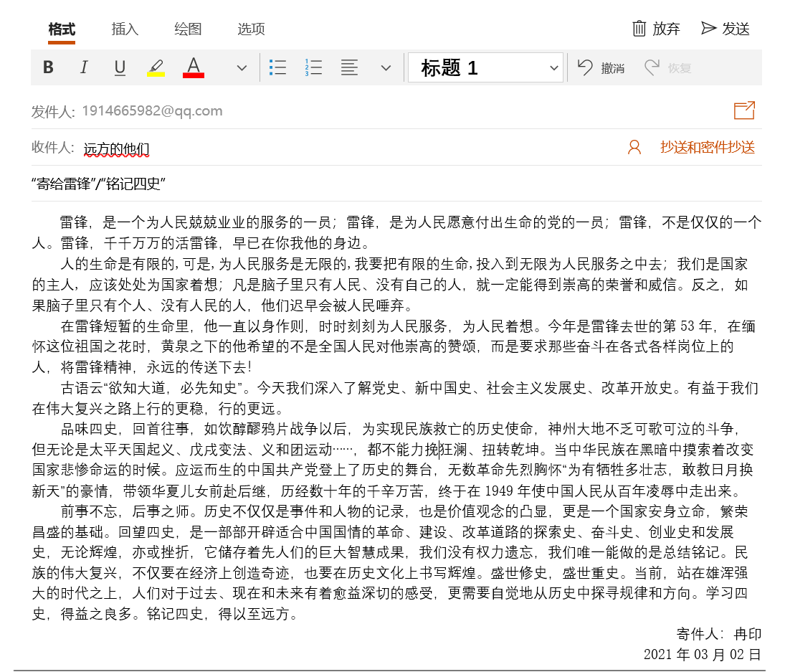The height and width of the screenshot is (672, 785).
Task: Open message in new window
Action: pyautogui.click(x=744, y=110)
